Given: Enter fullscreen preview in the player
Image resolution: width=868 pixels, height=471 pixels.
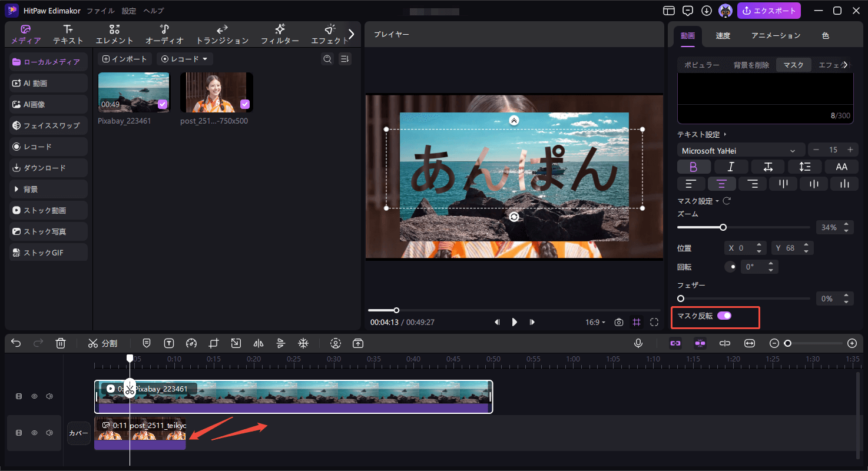Looking at the screenshot, I should (654, 322).
